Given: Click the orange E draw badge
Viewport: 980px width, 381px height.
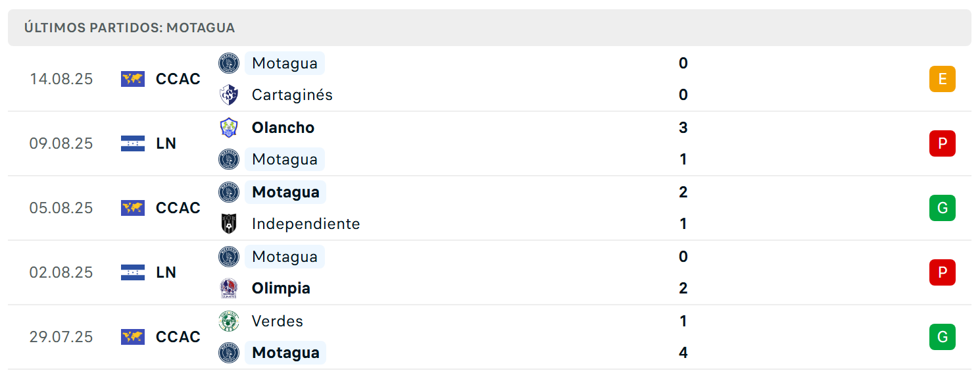Looking at the screenshot, I should pos(942,79).
